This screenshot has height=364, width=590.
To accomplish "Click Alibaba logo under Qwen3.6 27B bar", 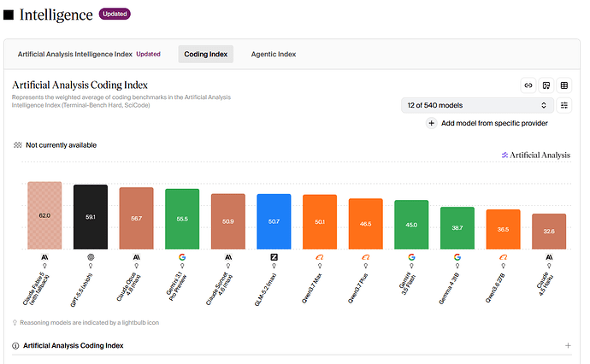I will [503, 257].
